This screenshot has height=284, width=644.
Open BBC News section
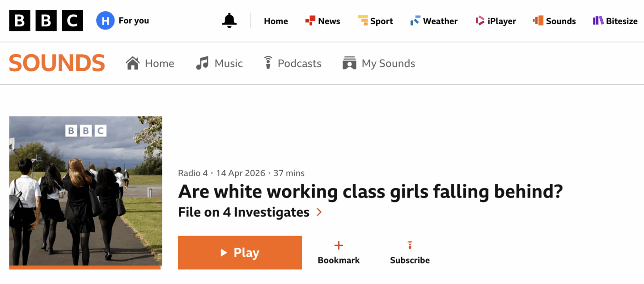(x=322, y=21)
